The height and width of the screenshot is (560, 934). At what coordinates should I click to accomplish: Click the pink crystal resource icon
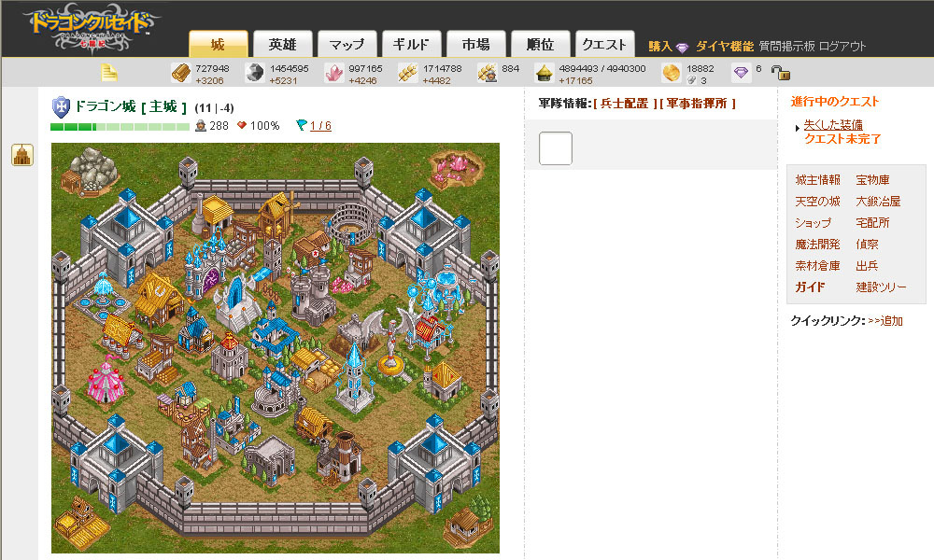point(333,73)
